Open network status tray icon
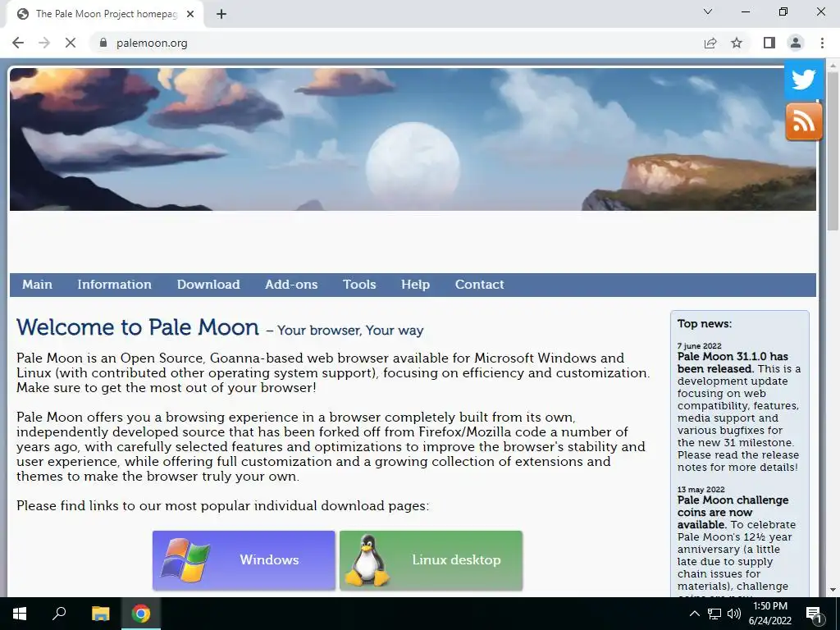The image size is (840, 630). pos(714,614)
